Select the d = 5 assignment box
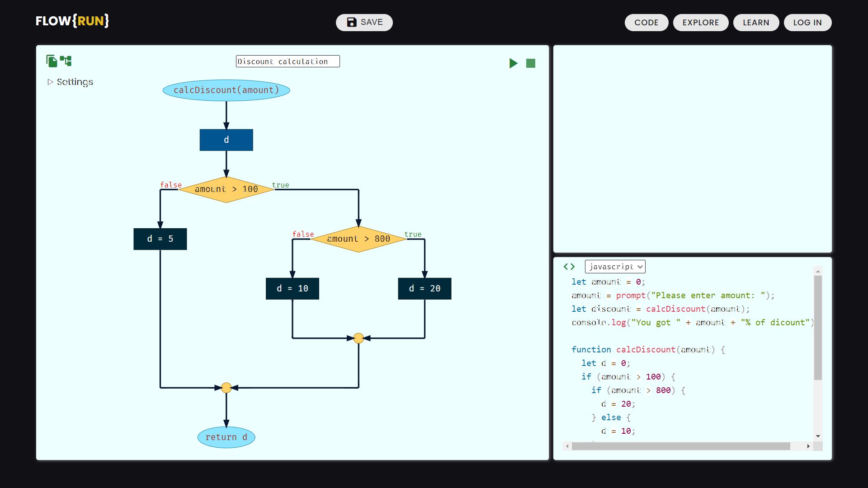The width and height of the screenshot is (868, 488). 160,239
